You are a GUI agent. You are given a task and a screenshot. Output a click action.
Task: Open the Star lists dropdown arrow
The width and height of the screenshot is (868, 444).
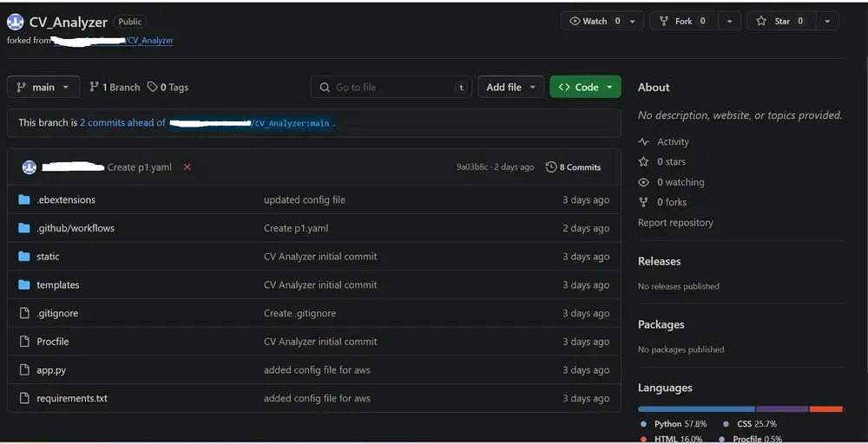click(x=827, y=21)
